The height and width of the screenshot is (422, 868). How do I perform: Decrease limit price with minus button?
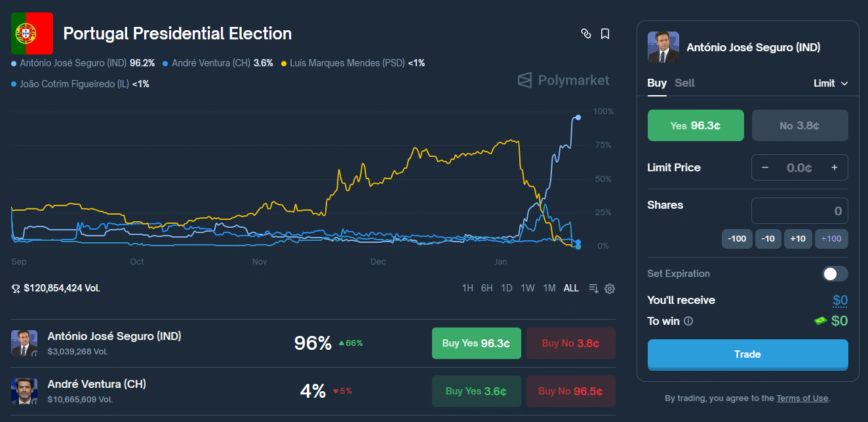[x=764, y=167]
